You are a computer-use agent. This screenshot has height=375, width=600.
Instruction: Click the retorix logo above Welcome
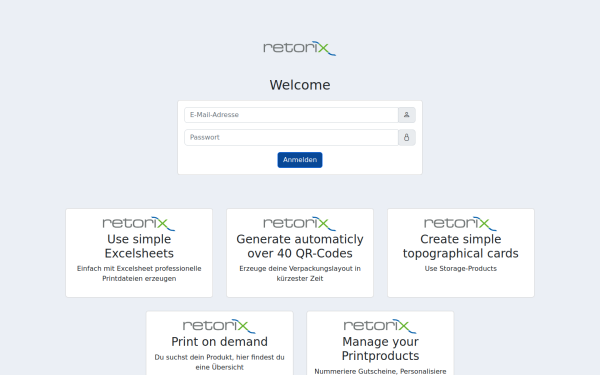tap(300, 48)
